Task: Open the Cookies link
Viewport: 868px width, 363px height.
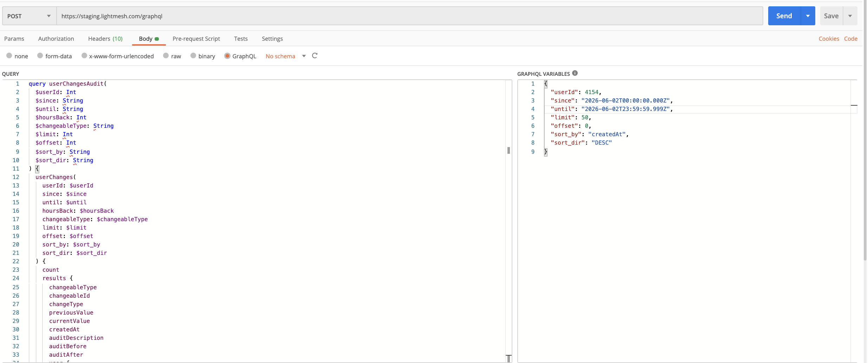Action: pos(829,39)
